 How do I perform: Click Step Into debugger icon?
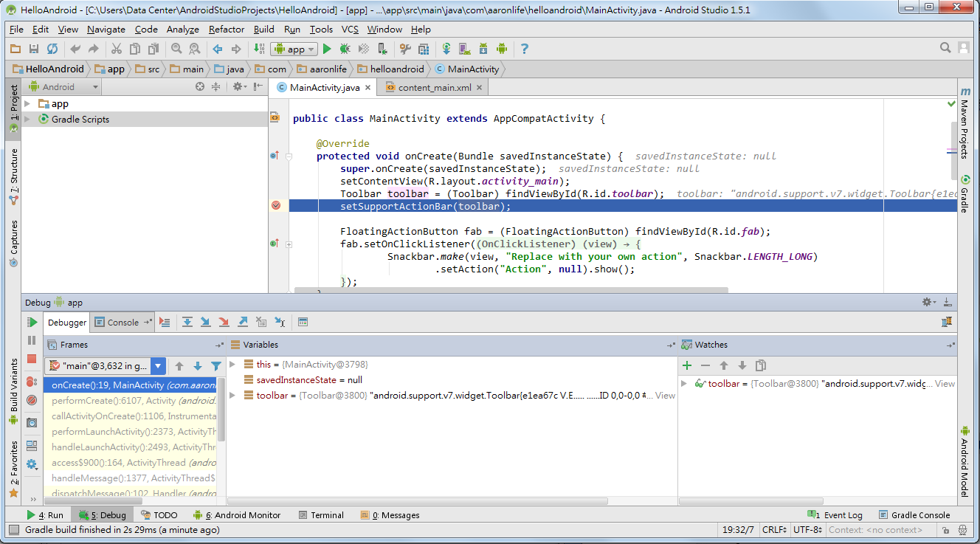point(205,322)
